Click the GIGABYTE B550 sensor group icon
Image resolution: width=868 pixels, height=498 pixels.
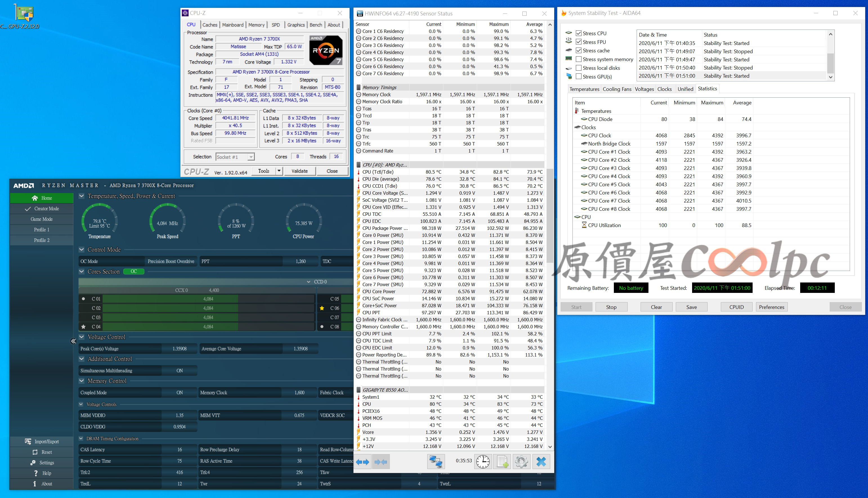point(359,390)
